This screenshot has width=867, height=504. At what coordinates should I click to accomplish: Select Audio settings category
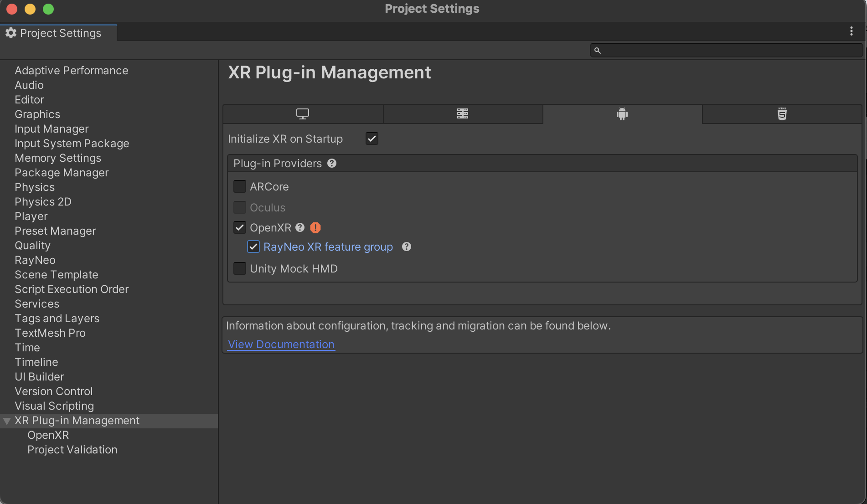29,85
